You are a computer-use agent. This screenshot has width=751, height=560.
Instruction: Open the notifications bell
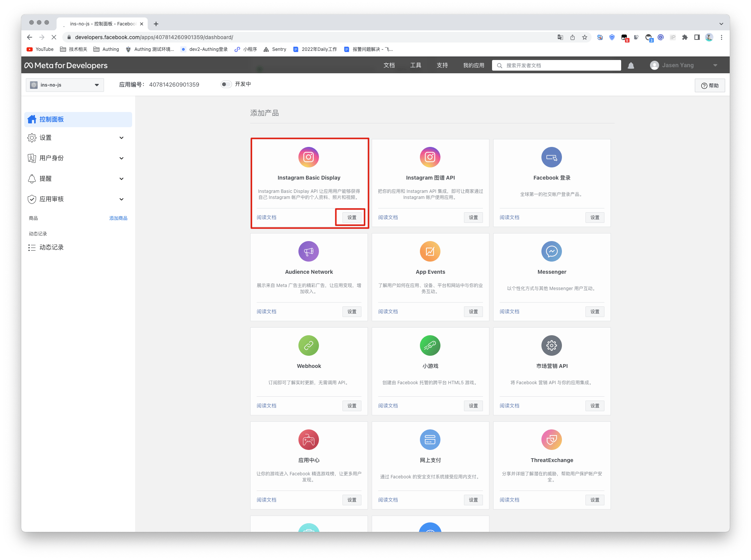pyautogui.click(x=631, y=66)
